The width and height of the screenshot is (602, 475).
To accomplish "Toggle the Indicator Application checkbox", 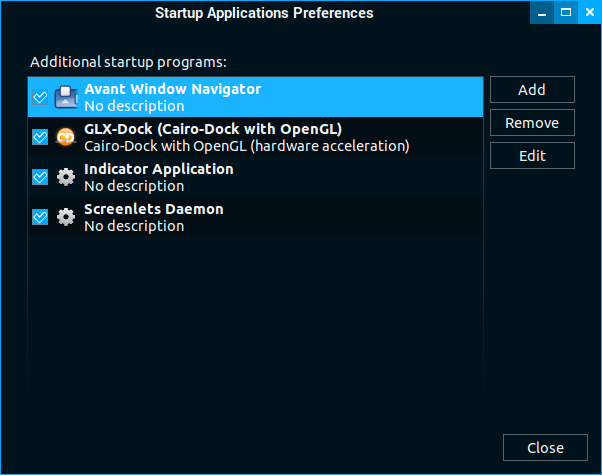I will click(41, 177).
